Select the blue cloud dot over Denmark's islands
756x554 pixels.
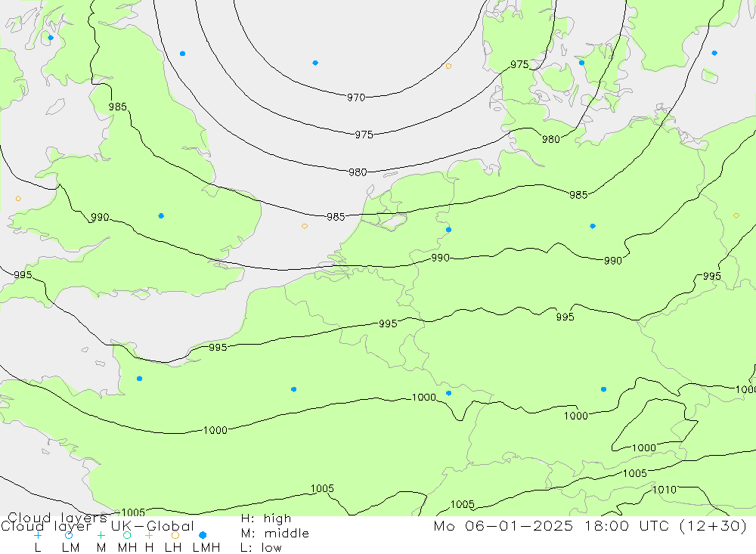[582, 63]
